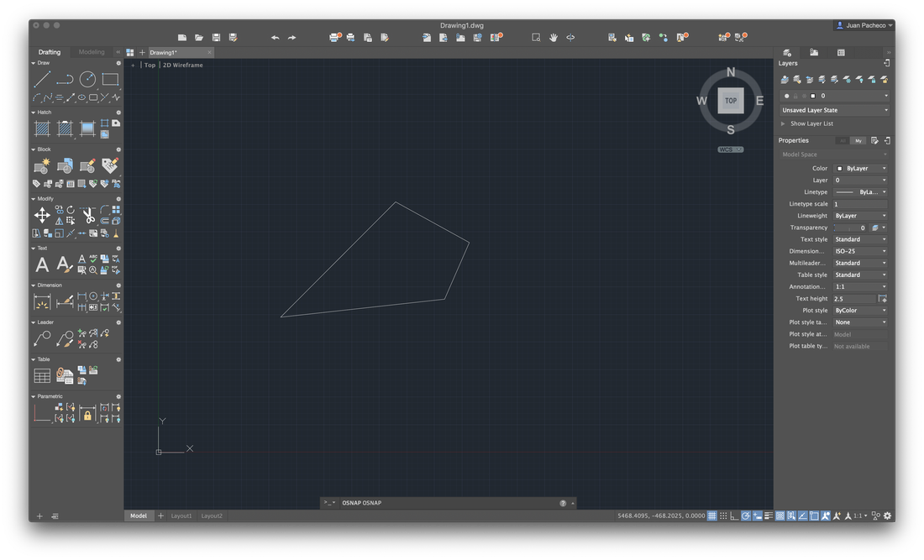Select the Gradient hatch tool
This screenshot has width=924, height=560.
[87, 128]
